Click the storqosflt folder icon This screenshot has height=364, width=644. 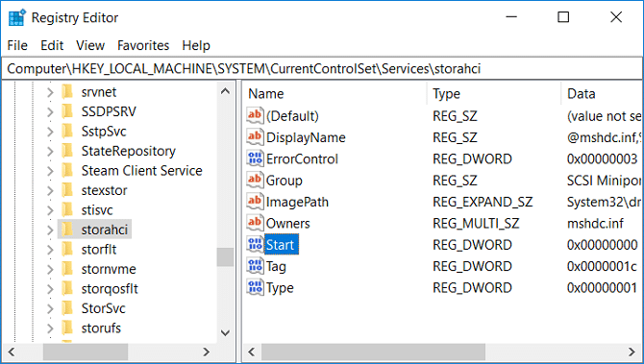pyautogui.click(x=67, y=289)
